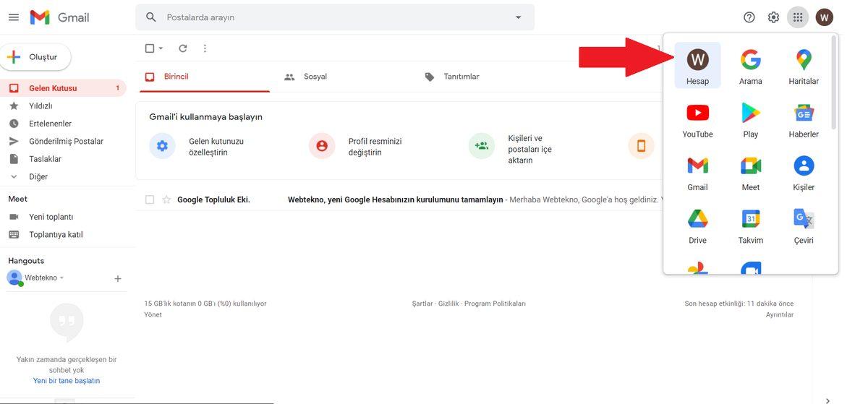Open Gelen Kutusu folder
The width and height of the screenshot is (868, 404).
(64, 88)
